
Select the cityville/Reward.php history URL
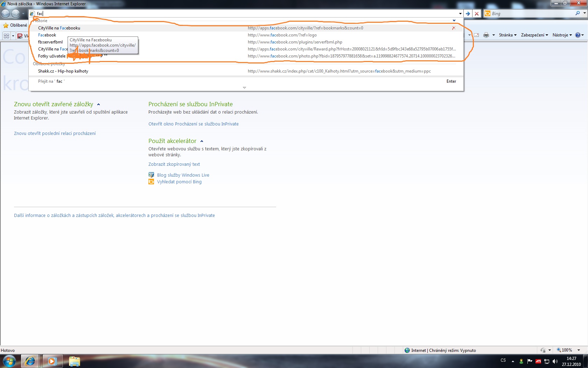coord(352,49)
